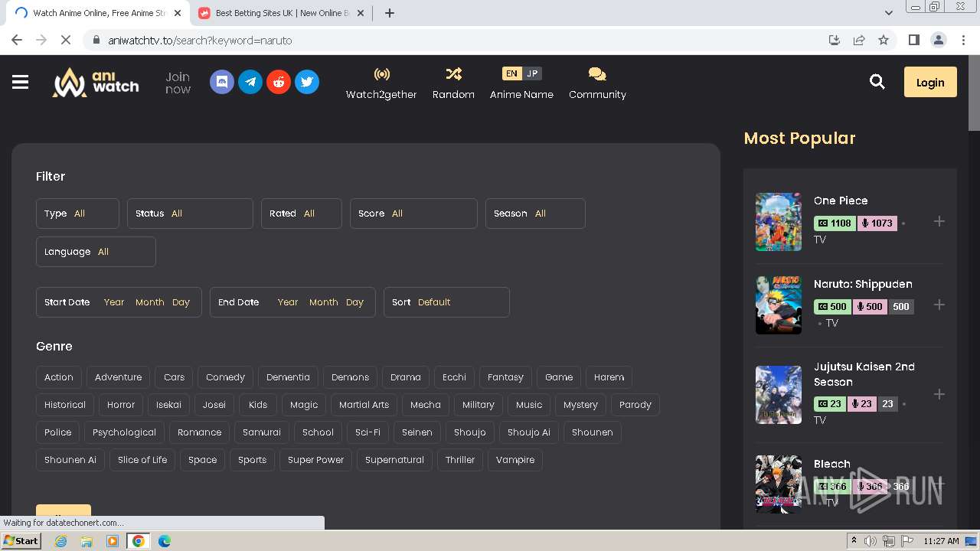This screenshot has height=551, width=980.
Task: Add One Piece to list with plus
Action: coord(939,221)
